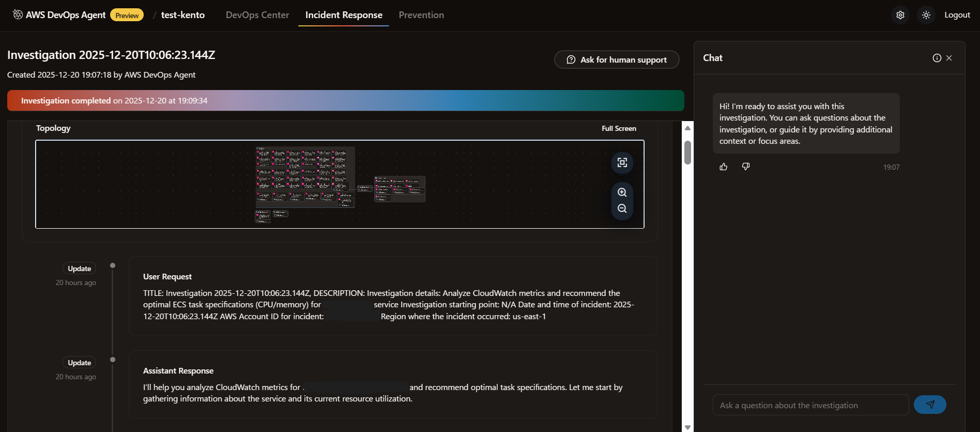Screen dimensions: 980x432
Task: Switch to the DevOps Center tab
Action: (x=257, y=15)
